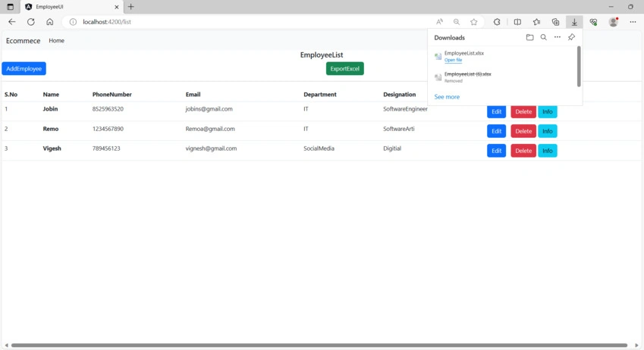
Task: Click the zoom magnifier icon in address bar
Action: tap(457, 22)
